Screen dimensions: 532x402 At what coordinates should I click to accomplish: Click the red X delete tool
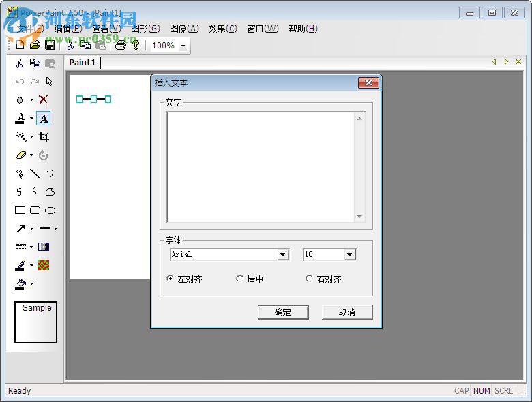point(43,99)
